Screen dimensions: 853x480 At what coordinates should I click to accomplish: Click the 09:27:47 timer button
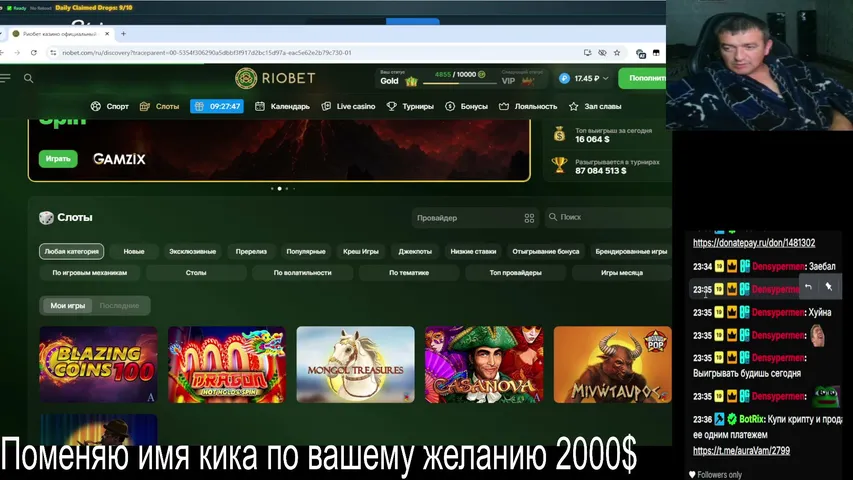pos(217,107)
